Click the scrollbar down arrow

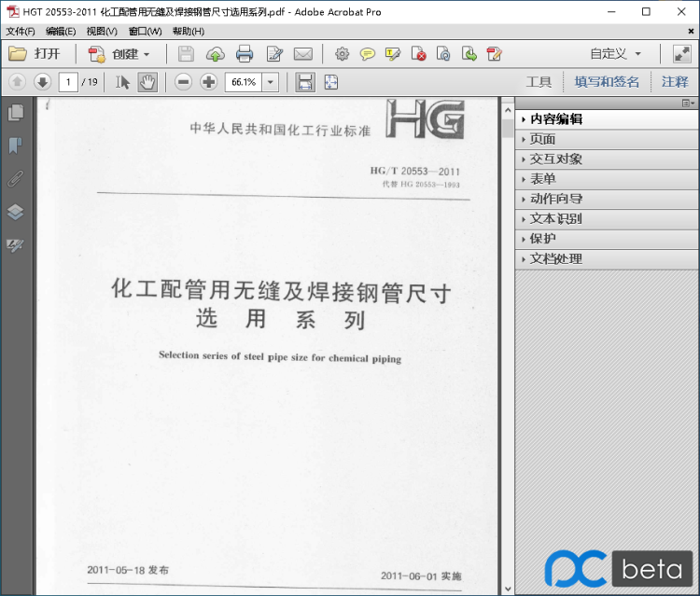coord(508,589)
